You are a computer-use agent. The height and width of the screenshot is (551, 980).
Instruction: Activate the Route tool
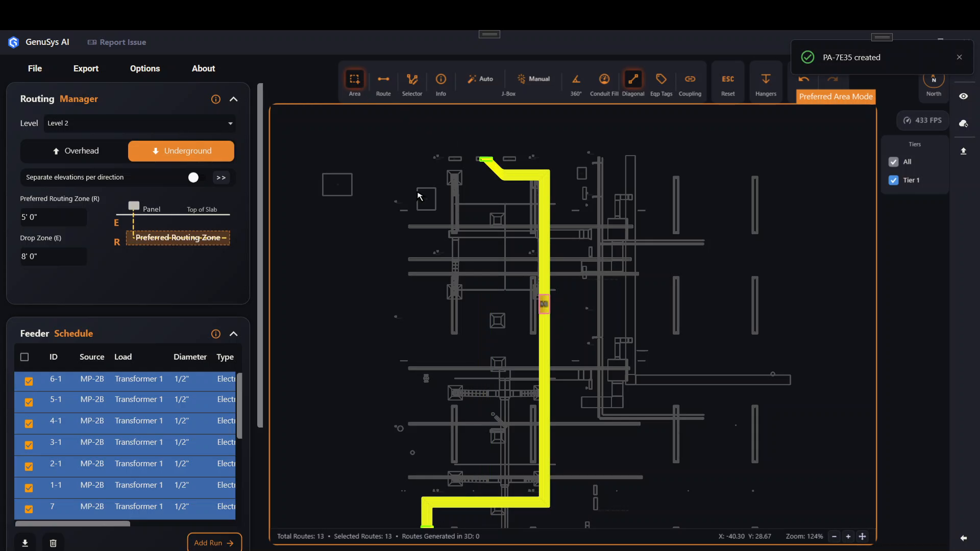click(383, 83)
